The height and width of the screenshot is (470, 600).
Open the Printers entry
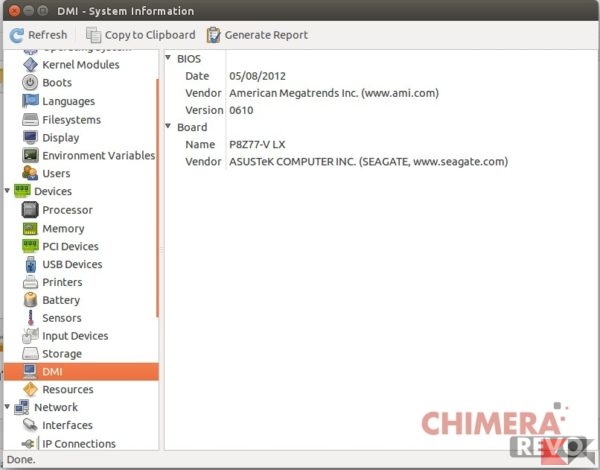point(62,282)
